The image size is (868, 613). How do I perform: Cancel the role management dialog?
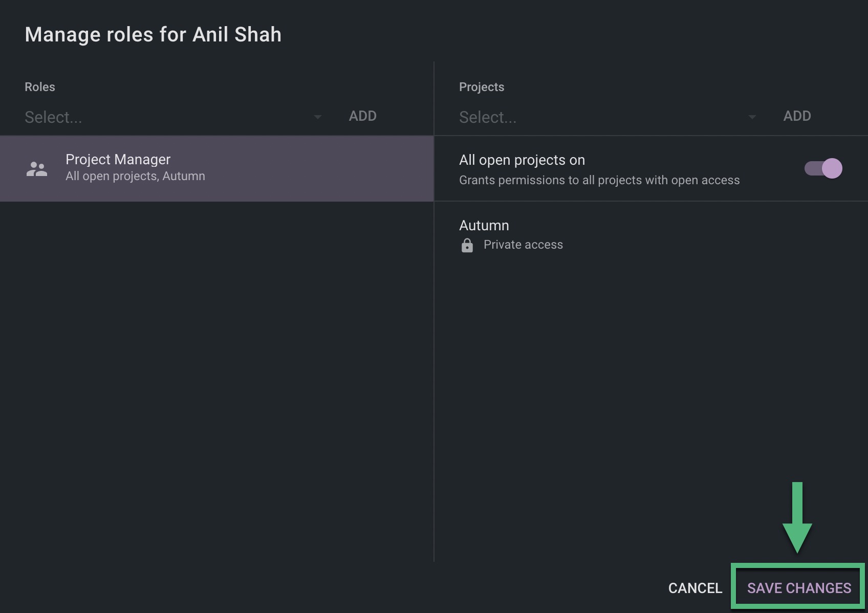click(695, 588)
